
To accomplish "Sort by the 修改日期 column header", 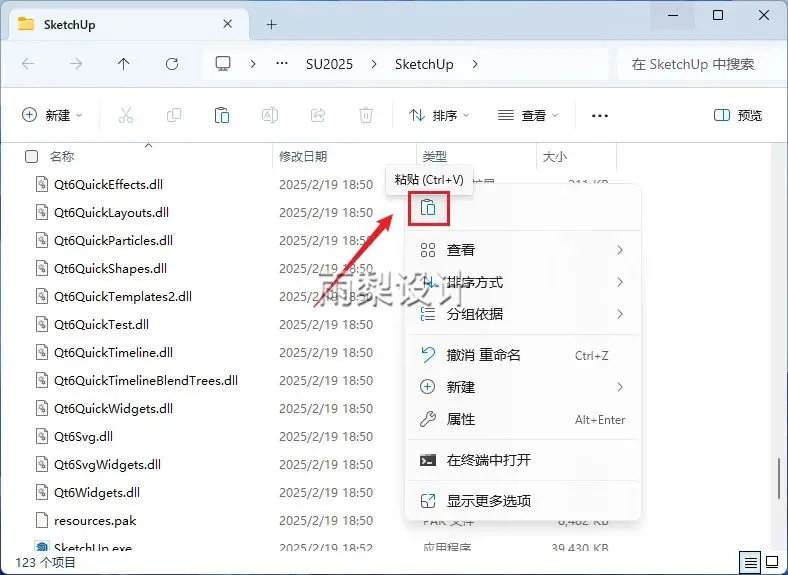I will pyautogui.click(x=303, y=157).
